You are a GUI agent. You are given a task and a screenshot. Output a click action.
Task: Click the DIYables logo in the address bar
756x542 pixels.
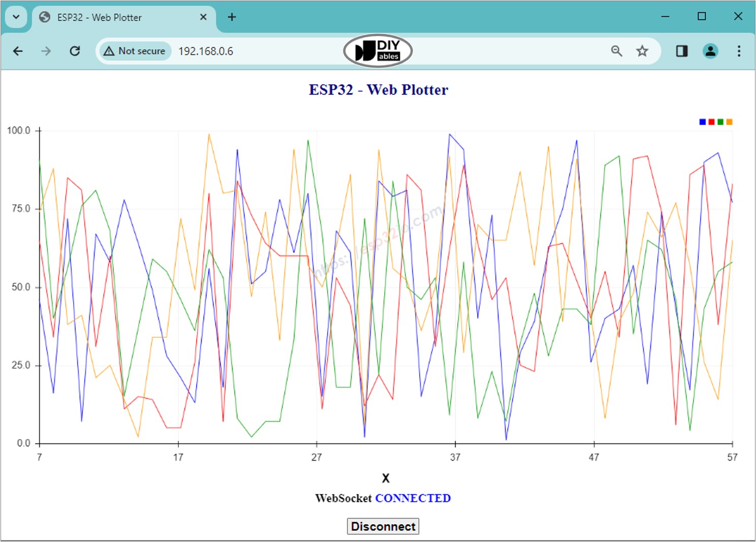point(378,50)
